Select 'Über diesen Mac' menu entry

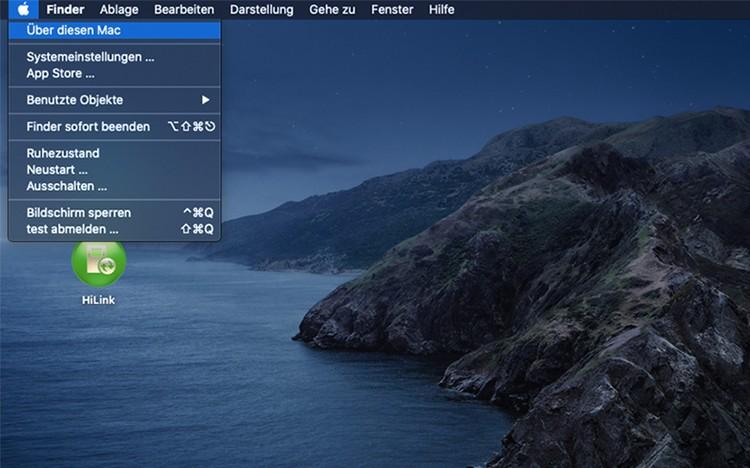point(73,30)
